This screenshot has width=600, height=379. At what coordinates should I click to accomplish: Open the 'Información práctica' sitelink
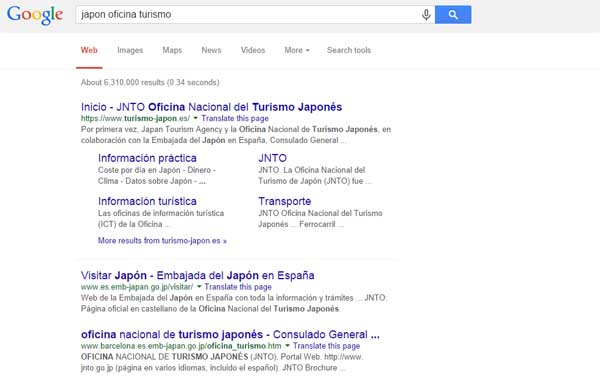pos(147,158)
